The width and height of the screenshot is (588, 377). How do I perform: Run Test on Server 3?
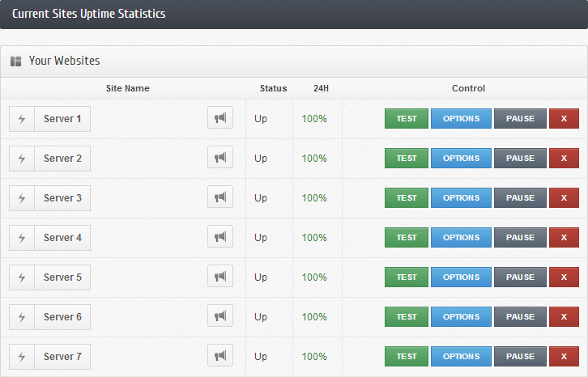coord(407,198)
